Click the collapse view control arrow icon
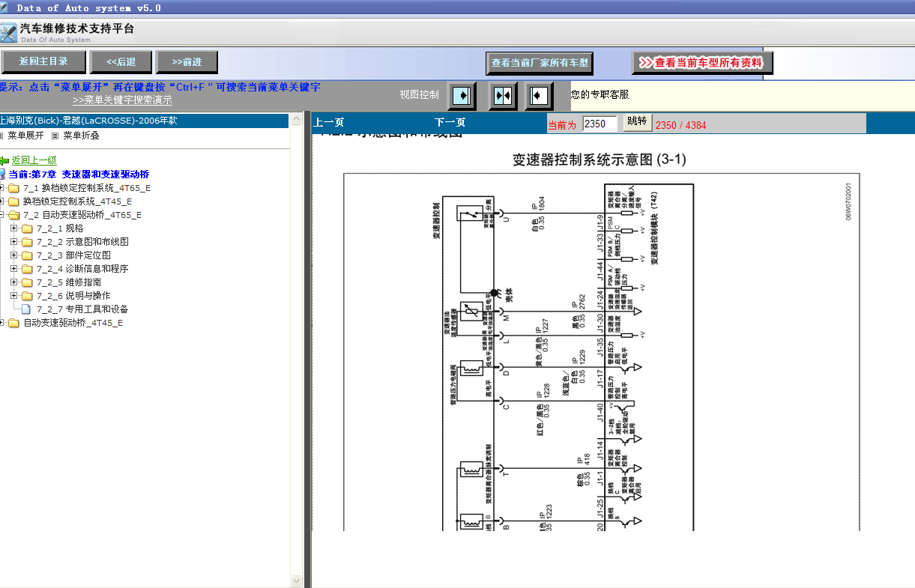 tap(539, 96)
